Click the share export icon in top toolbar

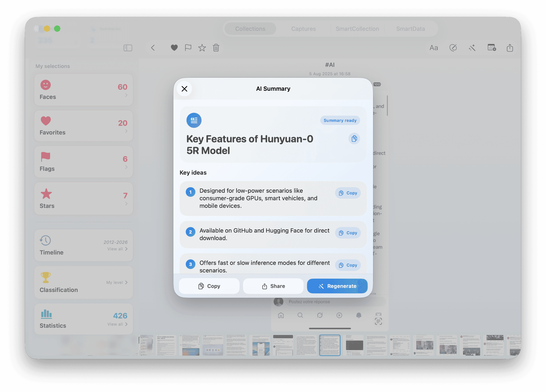point(510,48)
